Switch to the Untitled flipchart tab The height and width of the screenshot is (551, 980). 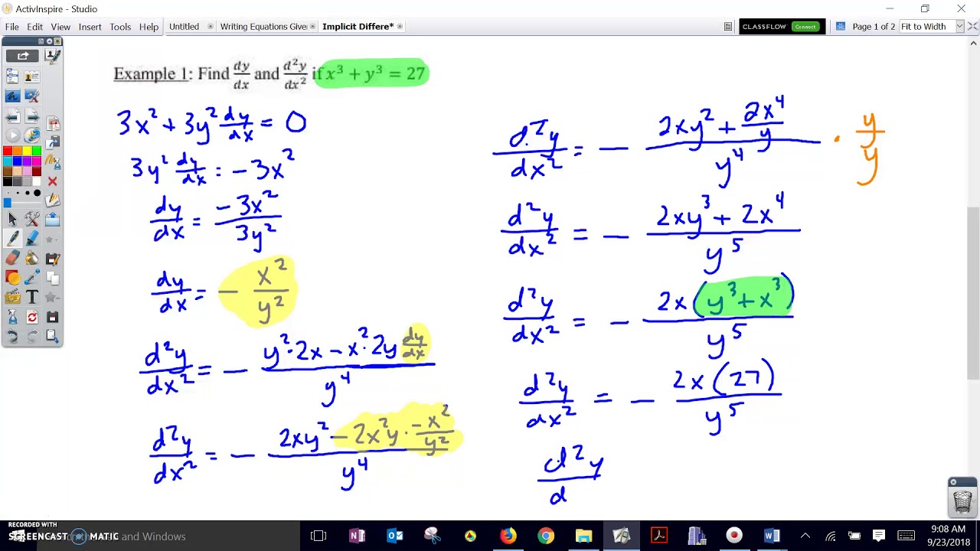click(184, 27)
